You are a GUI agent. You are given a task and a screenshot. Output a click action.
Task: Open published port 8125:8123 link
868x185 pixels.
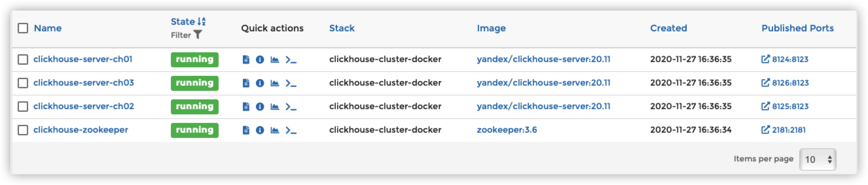coord(785,106)
